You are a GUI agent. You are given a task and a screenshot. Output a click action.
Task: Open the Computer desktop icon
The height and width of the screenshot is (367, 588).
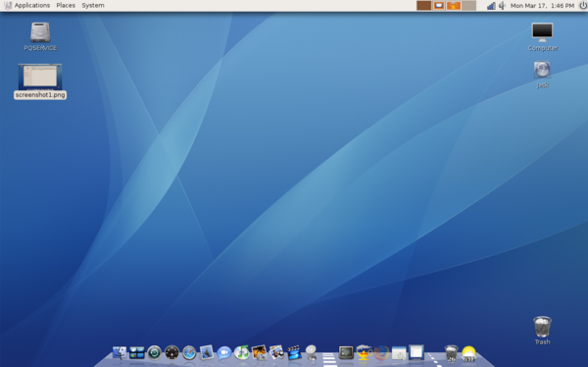point(543,37)
